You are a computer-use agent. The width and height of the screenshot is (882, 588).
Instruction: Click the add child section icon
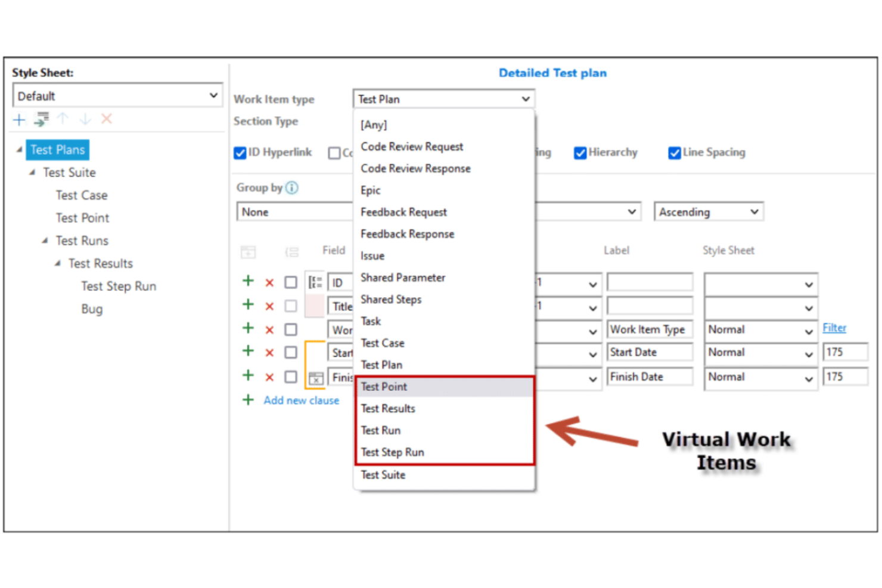pyautogui.click(x=41, y=120)
